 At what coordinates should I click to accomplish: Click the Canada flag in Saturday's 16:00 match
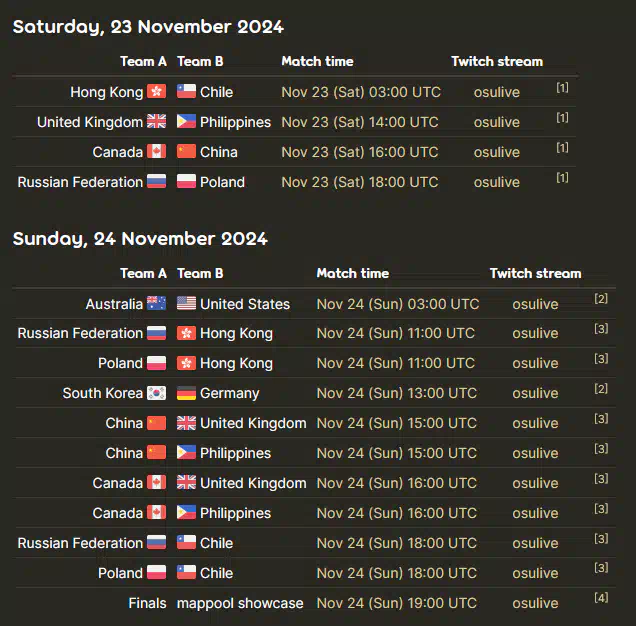click(156, 151)
